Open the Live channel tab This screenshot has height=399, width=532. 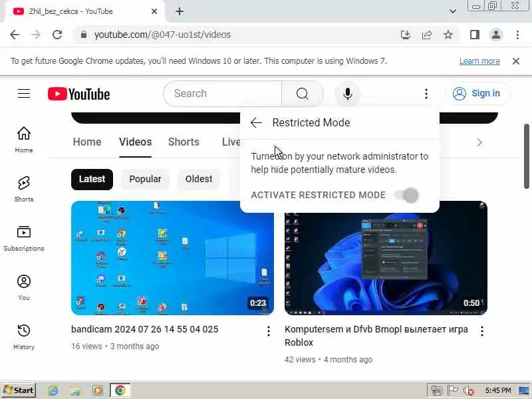231,142
